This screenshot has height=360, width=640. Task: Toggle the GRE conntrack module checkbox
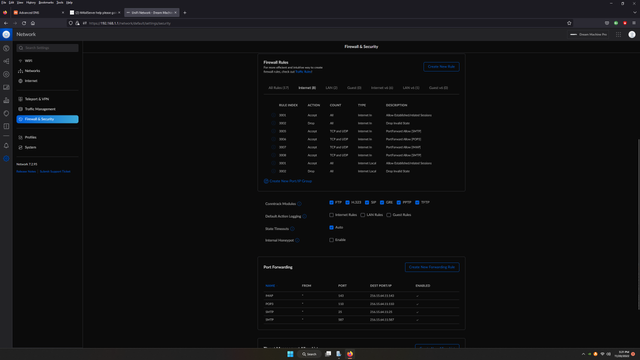pos(382,202)
